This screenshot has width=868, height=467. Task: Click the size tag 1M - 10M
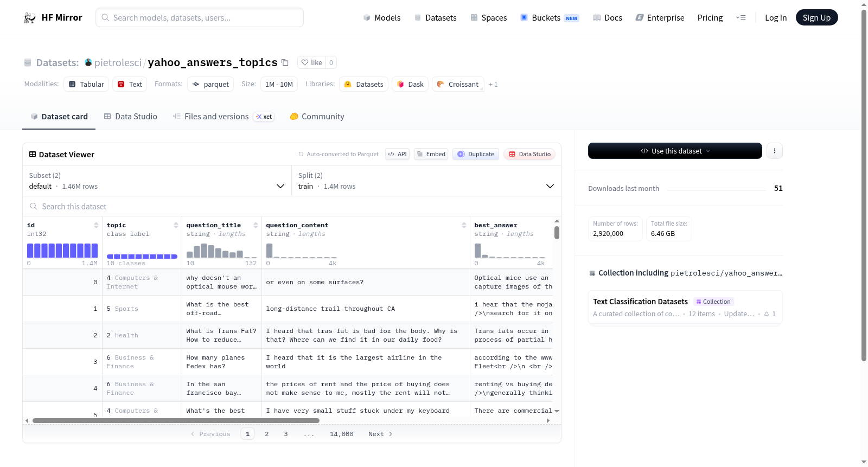pyautogui.click(x=279, y=84)
